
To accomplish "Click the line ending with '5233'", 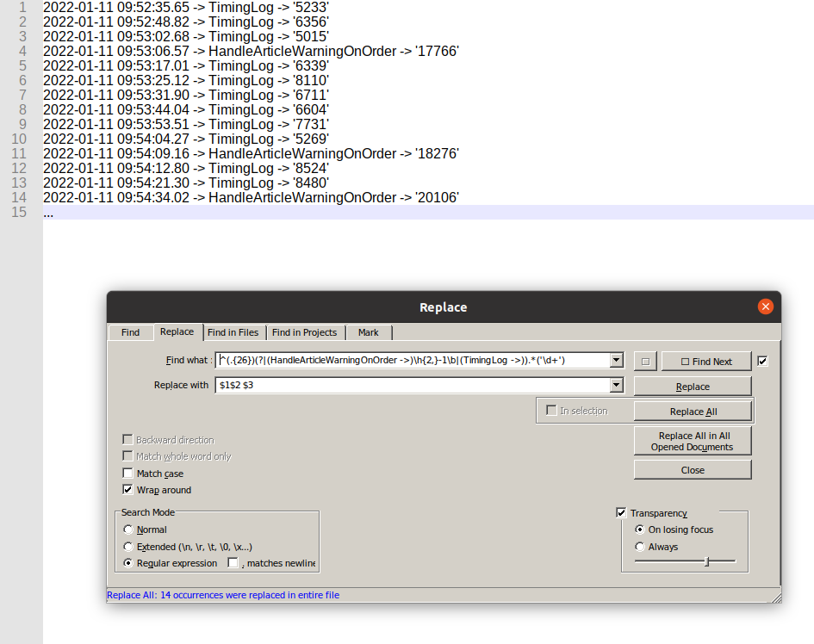I will pos(186,7).
